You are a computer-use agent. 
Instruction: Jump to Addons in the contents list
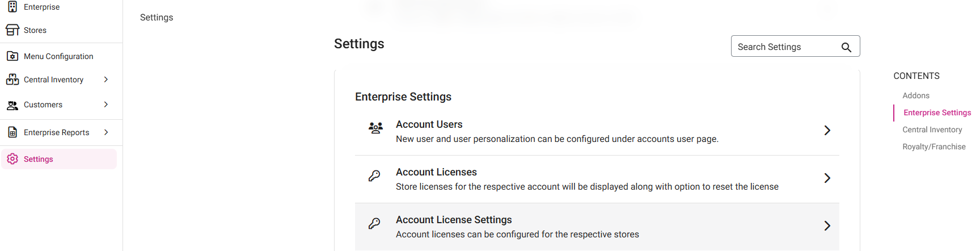[x=916, y=95]
